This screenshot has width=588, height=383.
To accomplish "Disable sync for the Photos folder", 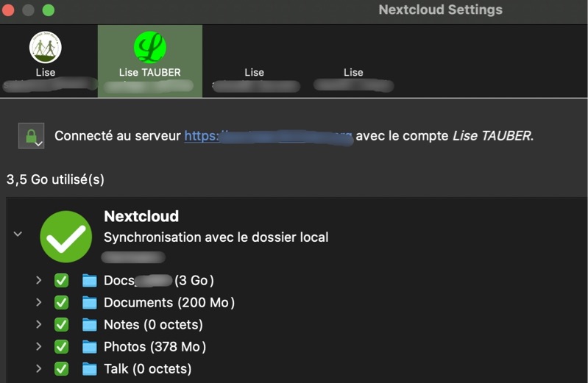I will pos(62,346).
